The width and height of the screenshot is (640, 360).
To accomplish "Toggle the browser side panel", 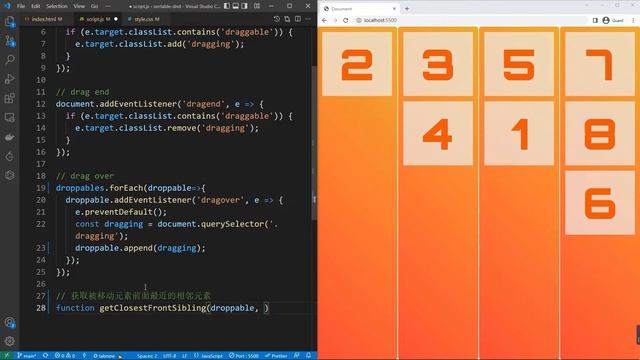I will click(595, 20).
